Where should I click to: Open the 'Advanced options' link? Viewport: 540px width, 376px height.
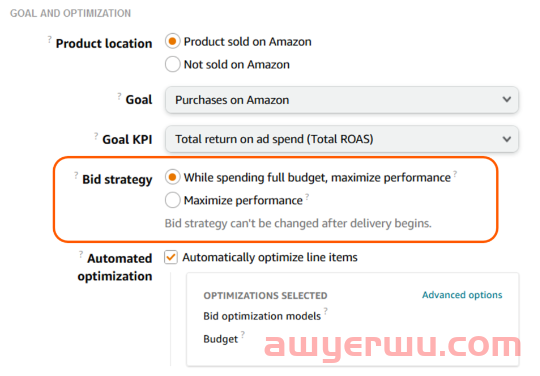[462, 295]
